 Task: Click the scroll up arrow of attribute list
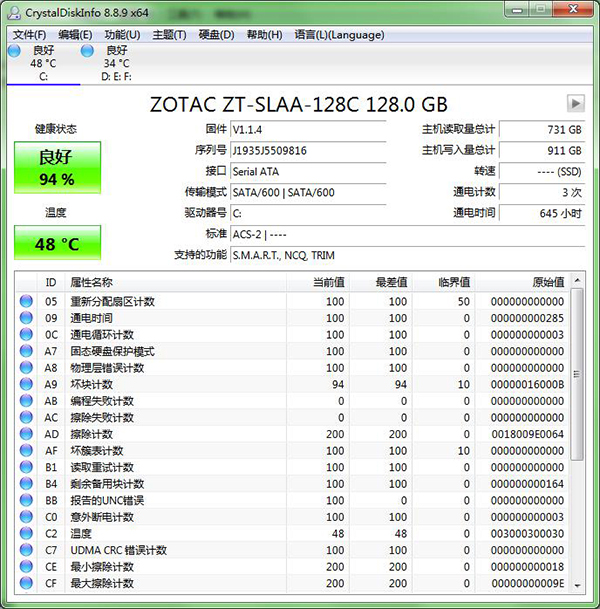tap(577, 280)
